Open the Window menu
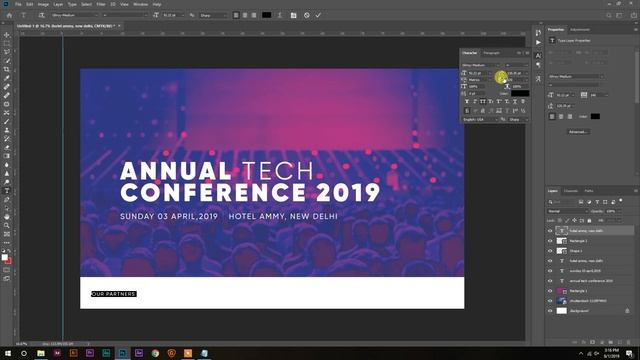The height and width of the screenshot is (360, 640). coord(140,4)
